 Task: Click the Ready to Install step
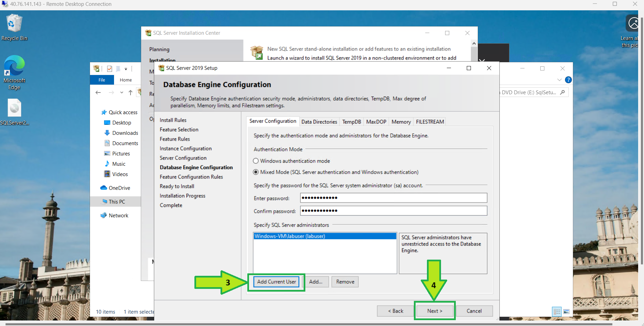pyautogui.click(x=177, y=186)
